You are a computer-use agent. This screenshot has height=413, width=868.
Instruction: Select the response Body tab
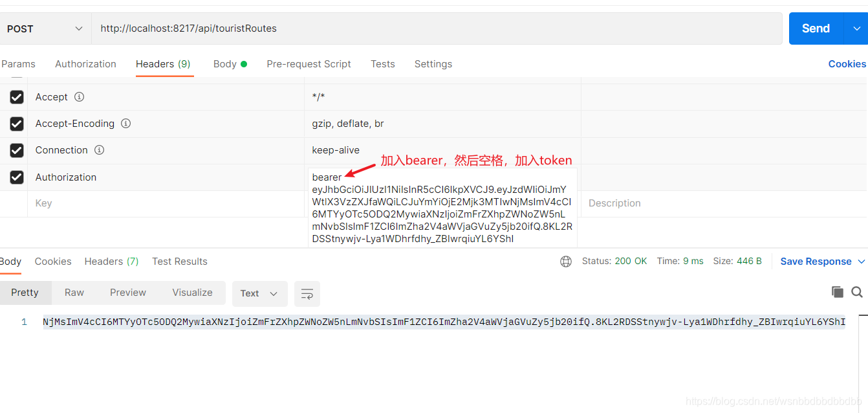coord(10,262)
